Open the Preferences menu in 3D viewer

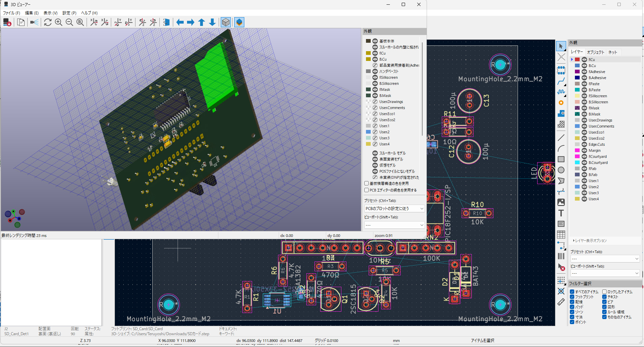click(x=69, y=13)
